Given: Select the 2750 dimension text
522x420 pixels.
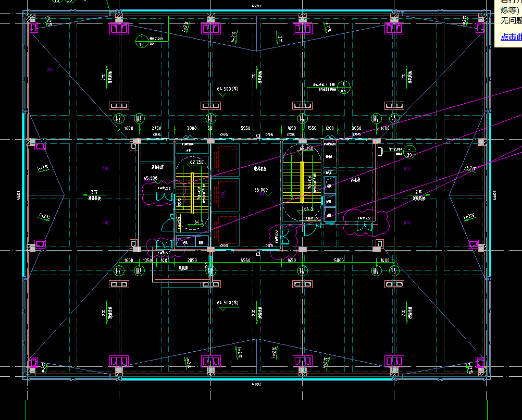Looking at the screenshot, I should tap(156, 128).
